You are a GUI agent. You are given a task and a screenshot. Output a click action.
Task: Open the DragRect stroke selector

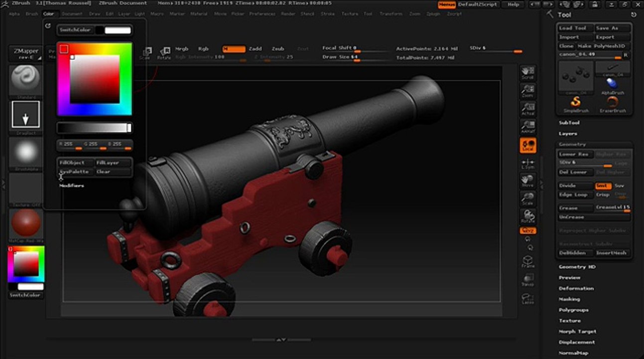(x=25, y=117)
